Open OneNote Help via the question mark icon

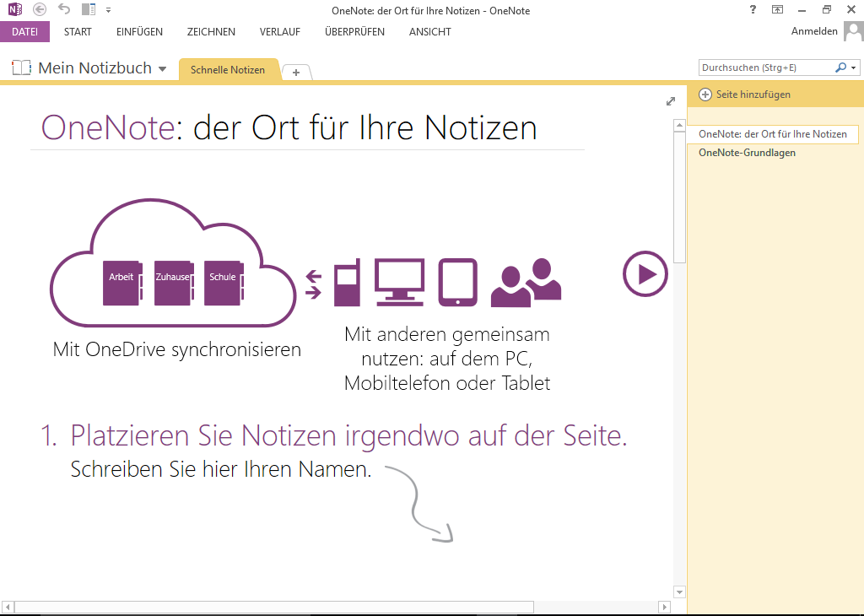pos(752,9)
